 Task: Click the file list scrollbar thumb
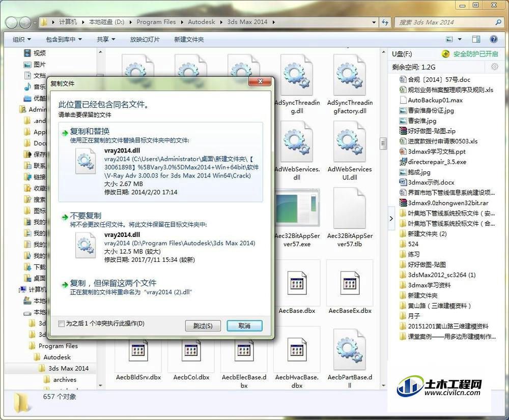click(x=383, y=143)
